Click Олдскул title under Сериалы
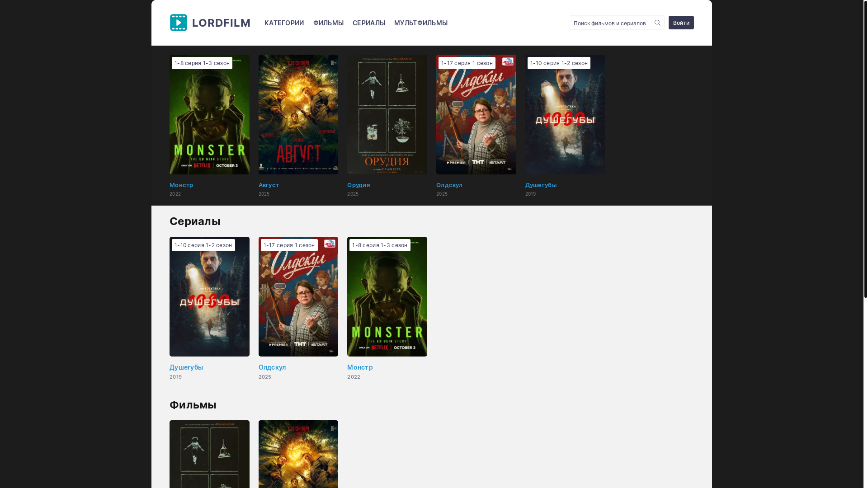Screen dimensions: 868x488 tap(272, 367)
